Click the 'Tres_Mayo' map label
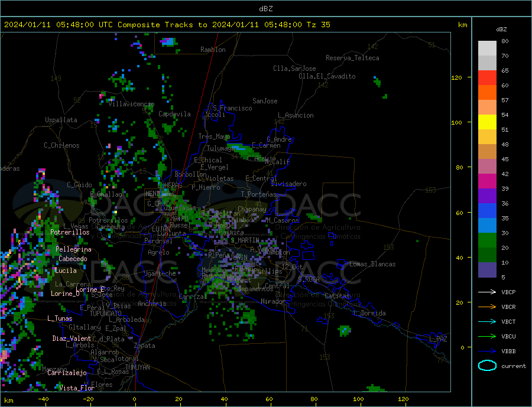 pyautogui.click(x=214, y=136)
